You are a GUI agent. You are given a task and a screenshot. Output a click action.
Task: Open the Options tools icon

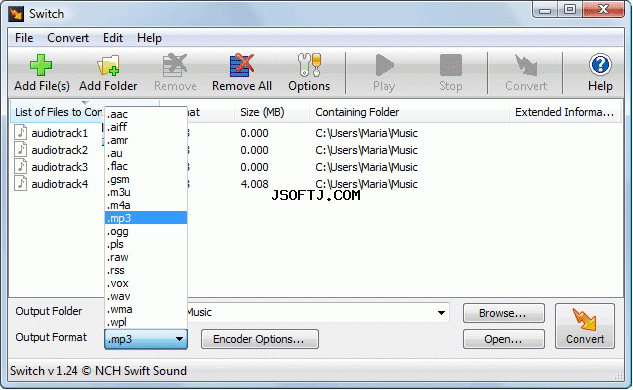(309, 65)
